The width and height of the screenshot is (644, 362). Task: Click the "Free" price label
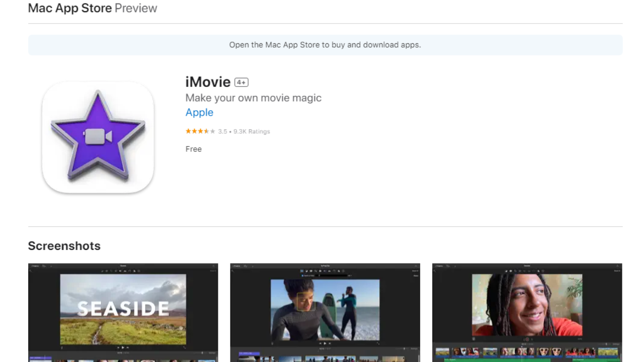click(194, 149)
